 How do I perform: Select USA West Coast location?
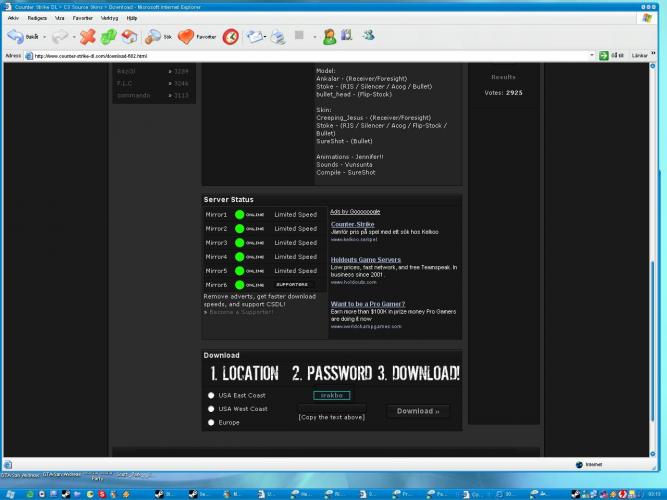tap(211, 409)
